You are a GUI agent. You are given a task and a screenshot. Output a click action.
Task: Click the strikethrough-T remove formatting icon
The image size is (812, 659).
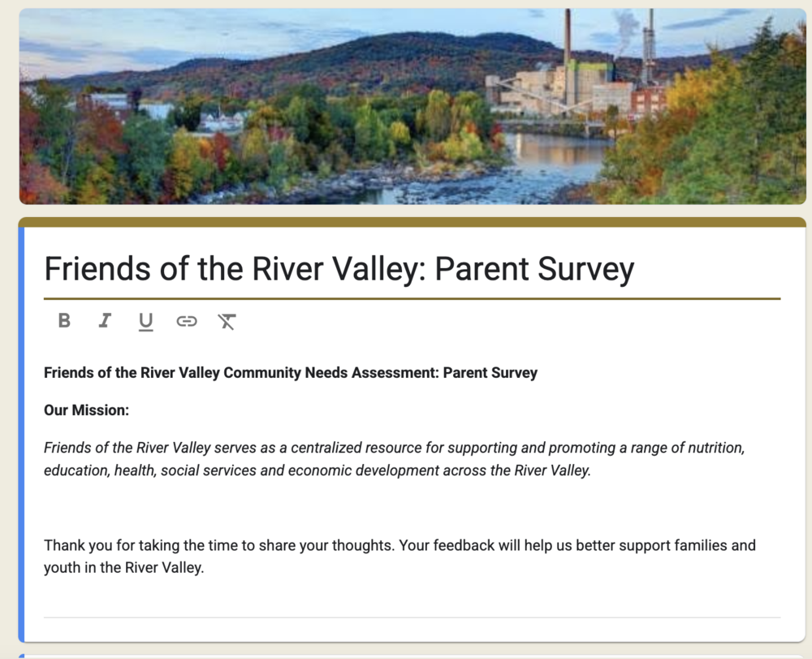coord(226,321)
